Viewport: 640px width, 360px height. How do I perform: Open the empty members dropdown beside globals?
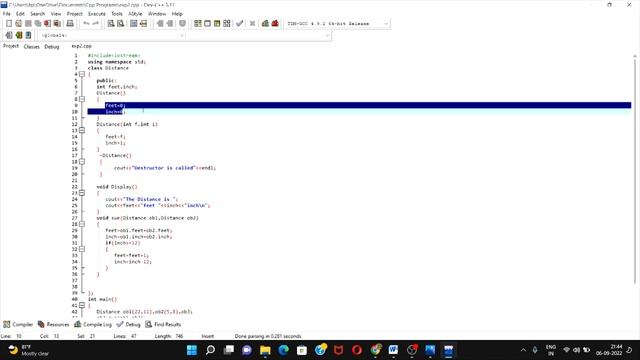tap(259, 36)
